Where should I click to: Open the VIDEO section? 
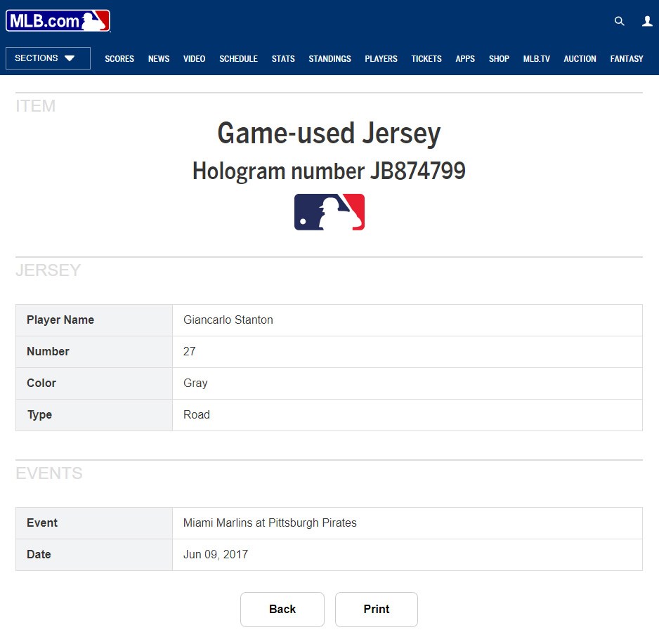pyautogui.click(x=194, y=59)
